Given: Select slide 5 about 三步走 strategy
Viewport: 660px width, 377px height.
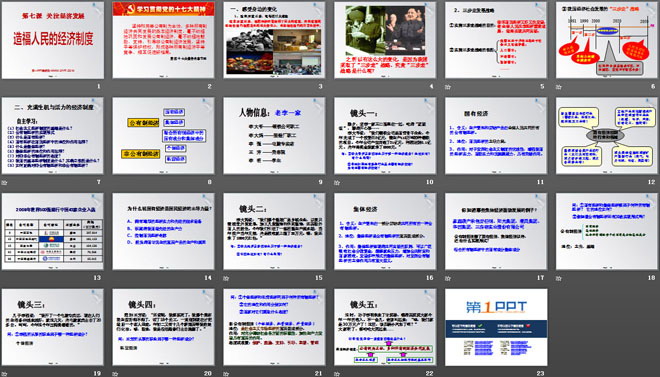Looking at the screenshot, I should click(496, 40).
